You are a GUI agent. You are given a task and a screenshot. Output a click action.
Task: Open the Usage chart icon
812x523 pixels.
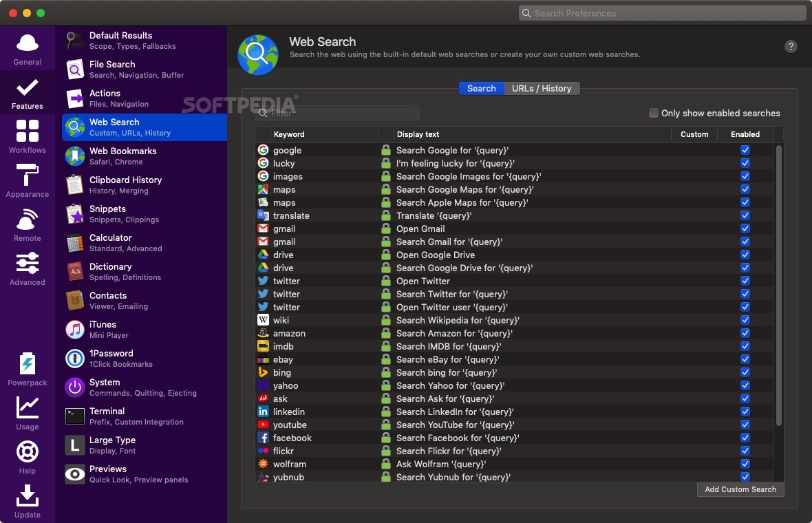pyautogui.click(x=27, y=407)
